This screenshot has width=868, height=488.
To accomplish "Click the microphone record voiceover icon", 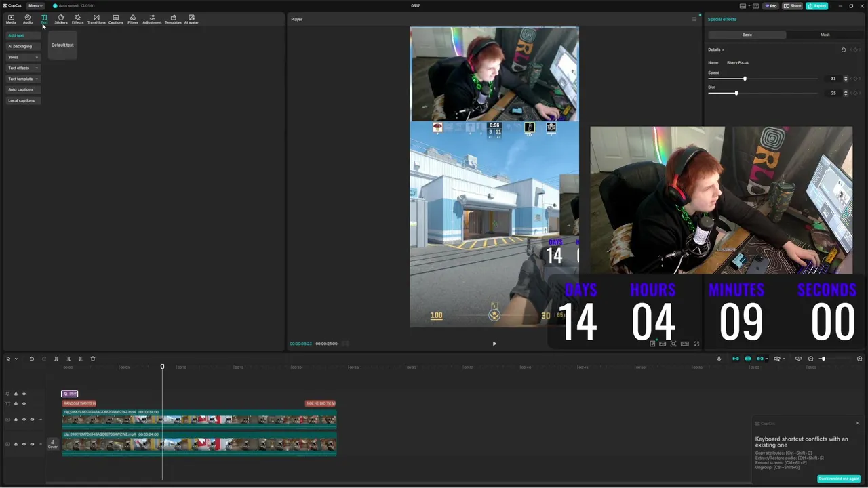I will coord(719,359).
